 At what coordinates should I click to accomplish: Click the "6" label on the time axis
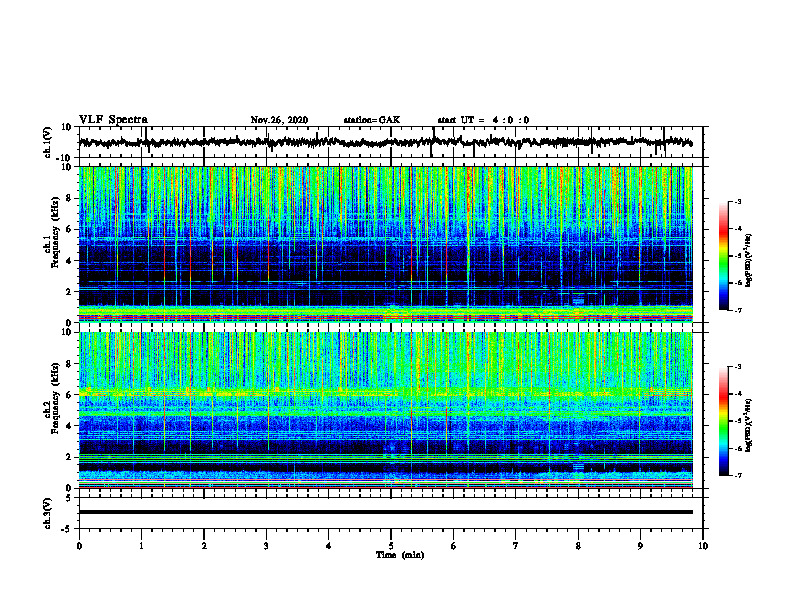click(454, 546)
